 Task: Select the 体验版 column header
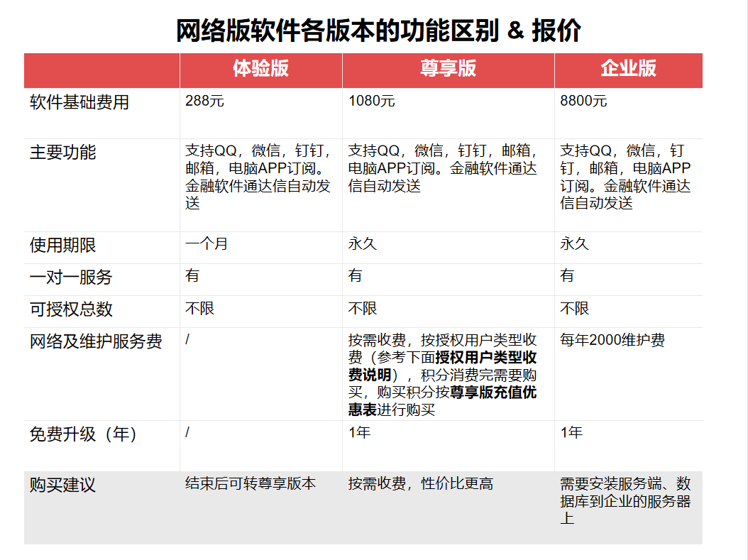(x=260, y=69)
